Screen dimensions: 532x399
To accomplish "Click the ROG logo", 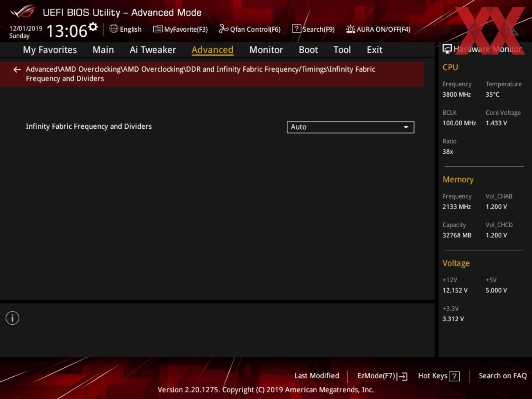I will click(23, 12).
